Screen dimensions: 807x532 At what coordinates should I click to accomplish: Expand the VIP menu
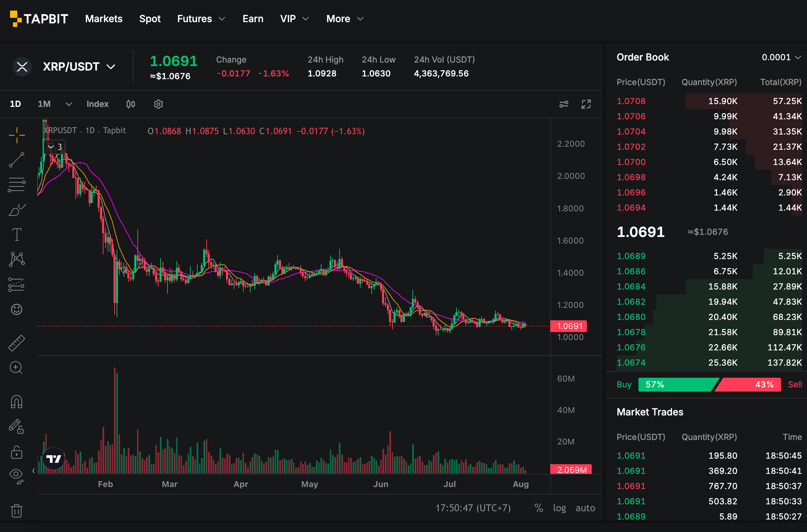click(x=294, y=19)
